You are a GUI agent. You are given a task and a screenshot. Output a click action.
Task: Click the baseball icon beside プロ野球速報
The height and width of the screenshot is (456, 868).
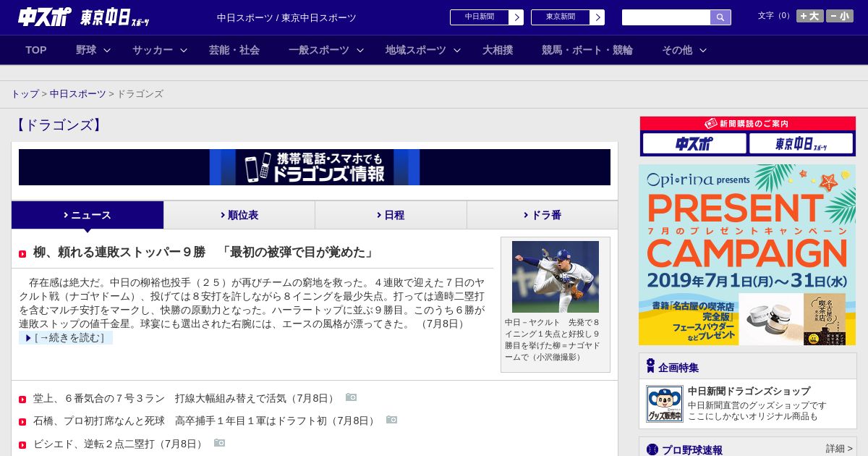652,449
